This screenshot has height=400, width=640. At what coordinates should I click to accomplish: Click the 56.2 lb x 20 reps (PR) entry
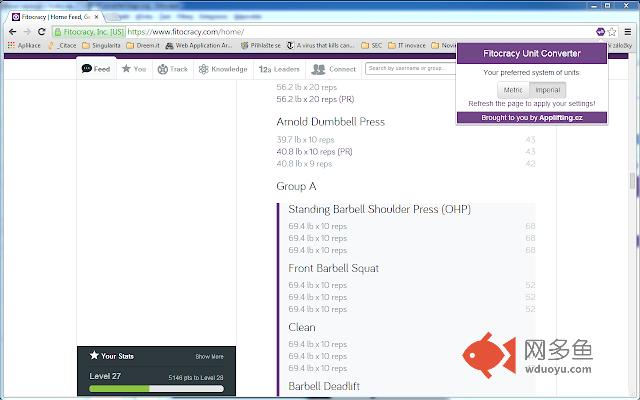click(315, 99)
